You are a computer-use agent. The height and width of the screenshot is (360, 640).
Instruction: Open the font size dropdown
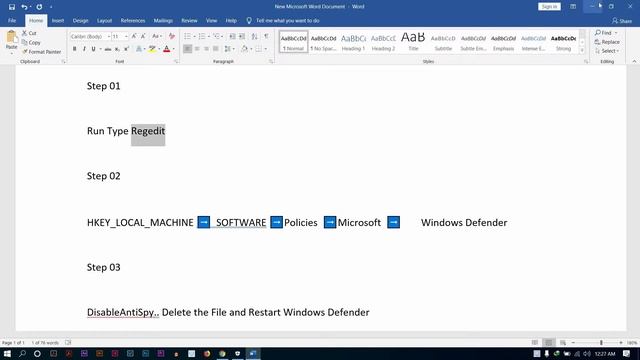point(126,36)
